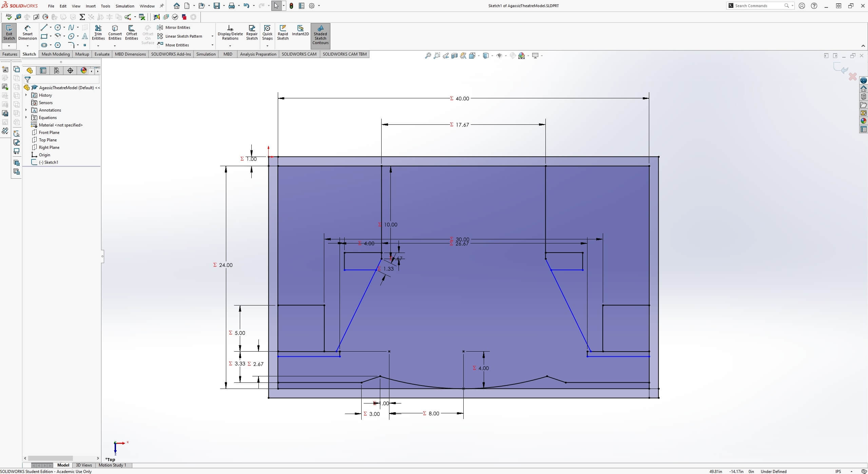Open Trim Entities dropdown arrow
The width and height of the screenshot is (868, 474).
[98, 46]
